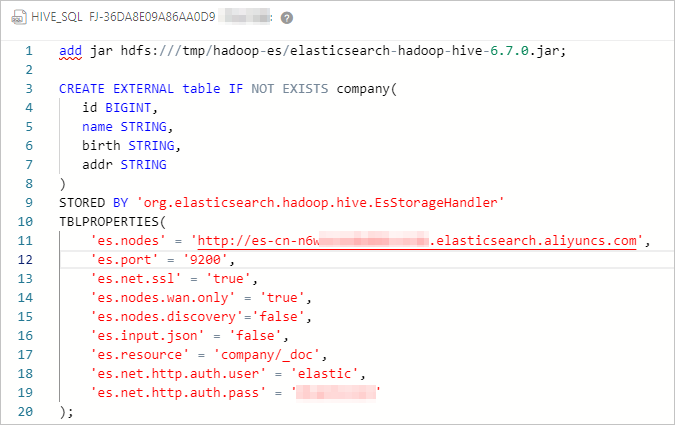Click the 'es.net.ssl' property key
675x425 pixels.
coord(136,279)
